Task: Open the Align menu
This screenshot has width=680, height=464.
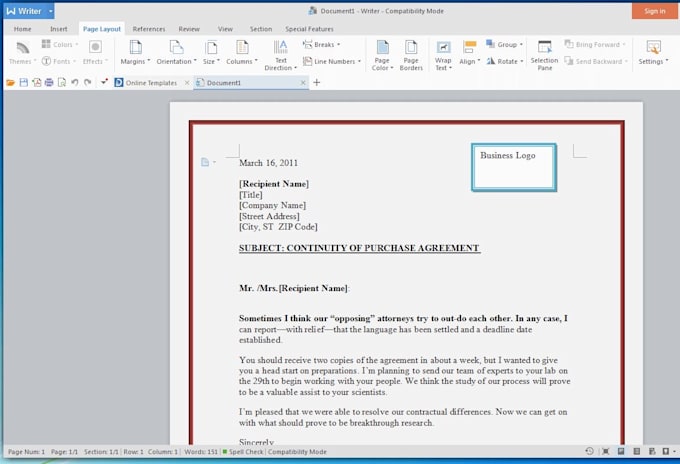Action: 469,52
